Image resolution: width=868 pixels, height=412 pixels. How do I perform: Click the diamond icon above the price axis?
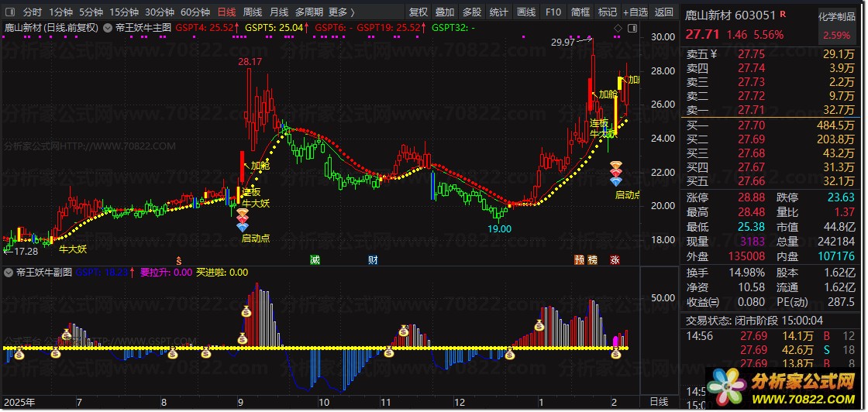click(x=618, y=28)
